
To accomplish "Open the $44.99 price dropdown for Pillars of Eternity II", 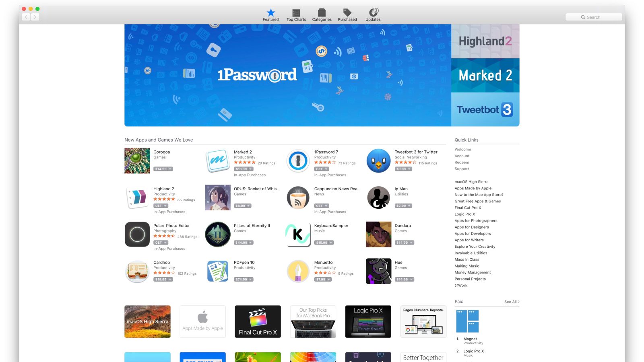I will coord(251,243).
